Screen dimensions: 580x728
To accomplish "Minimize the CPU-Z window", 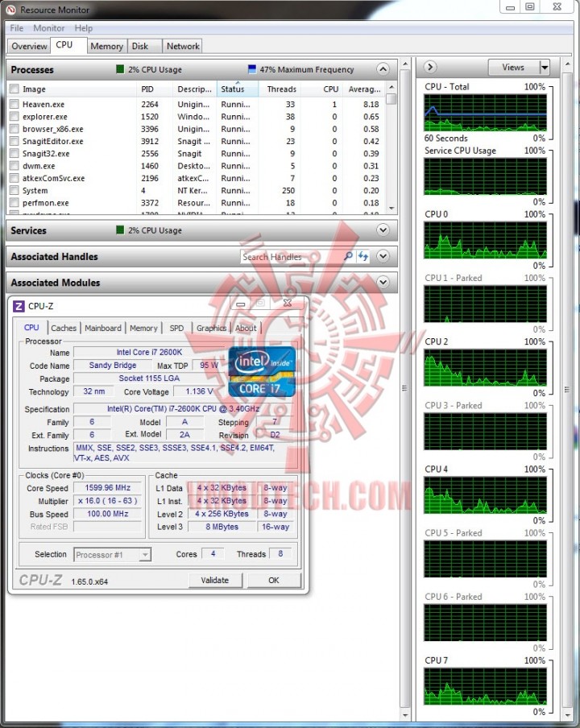I will (240, 304).
